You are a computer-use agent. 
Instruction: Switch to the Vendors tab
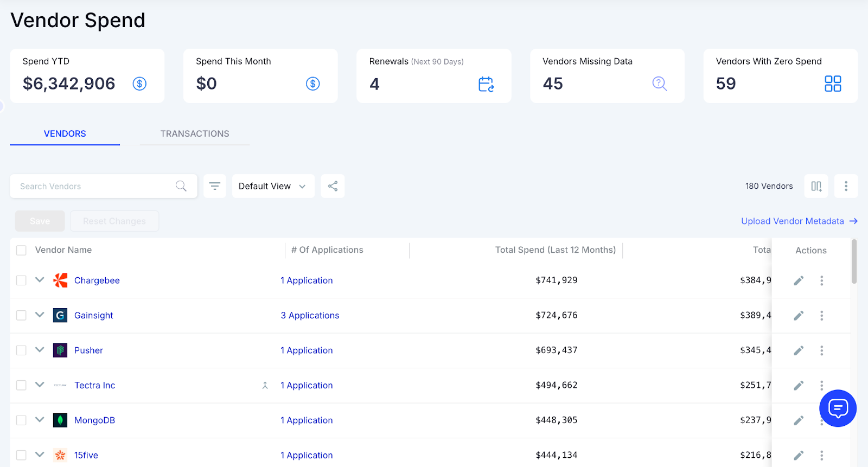(x=65, y=134)
